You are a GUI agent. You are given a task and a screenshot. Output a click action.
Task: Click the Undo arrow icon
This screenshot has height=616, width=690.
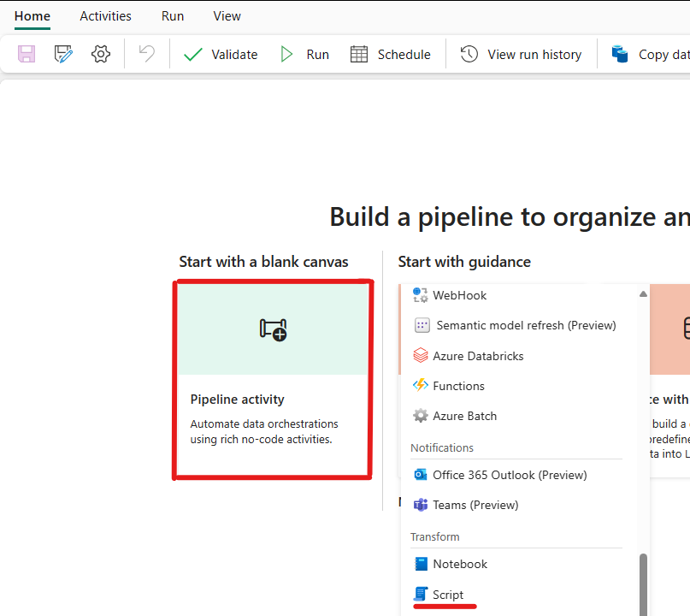click(x=147, y=54)
